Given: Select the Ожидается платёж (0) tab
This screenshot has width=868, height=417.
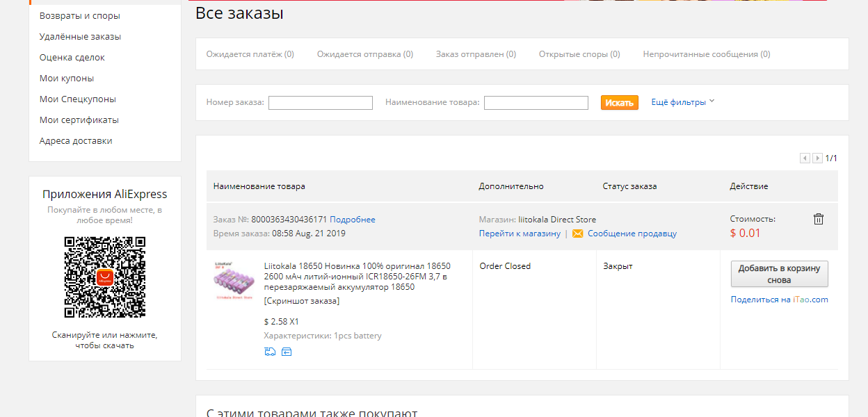Looking at the screenshot, I should pos(250,54).
